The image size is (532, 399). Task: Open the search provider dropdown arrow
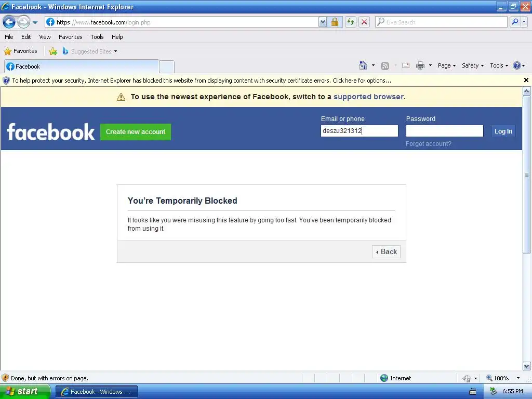coord(524,22)
